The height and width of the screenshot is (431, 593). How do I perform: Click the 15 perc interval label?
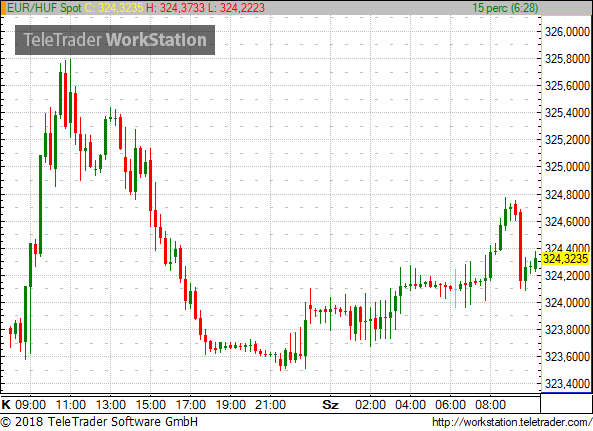click(x=505, y=8)
